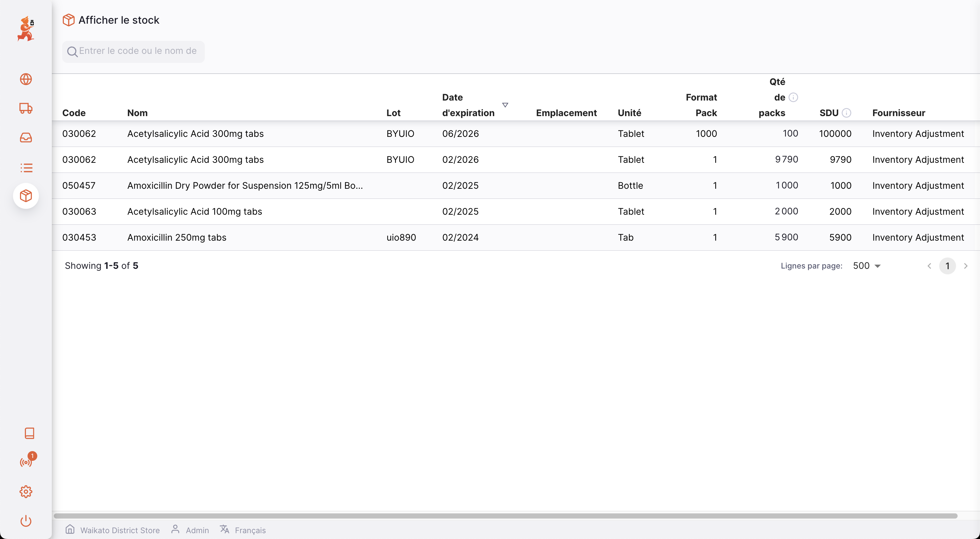This screenshot has width=980, height=539.
Task: Click SDU value 100000
Action: pyautogui.click(x=835, y=134)
